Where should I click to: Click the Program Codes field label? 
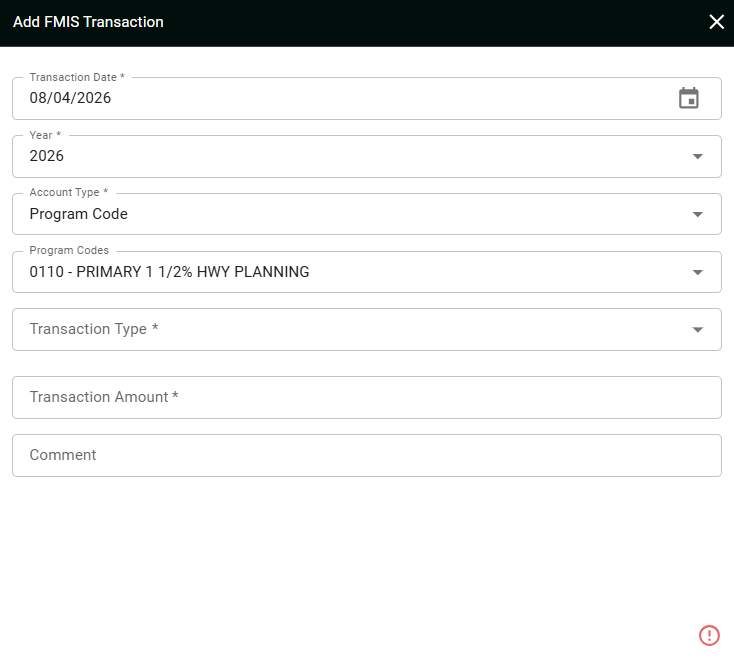pos(69,250)
